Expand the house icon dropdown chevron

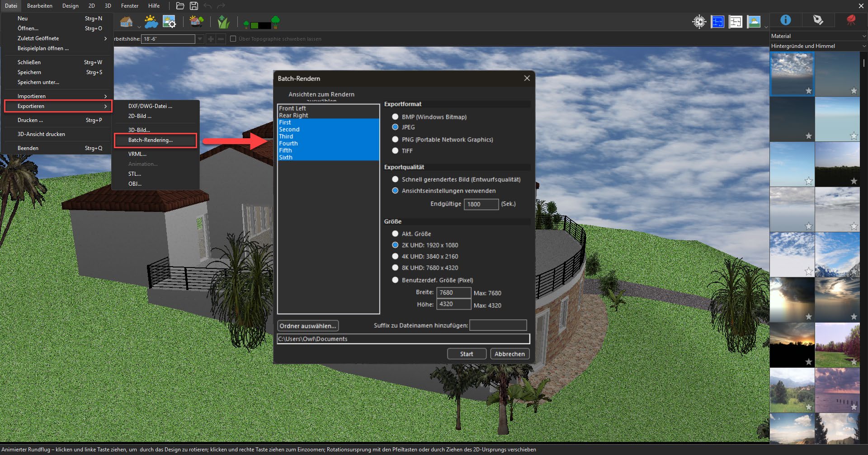139,27
